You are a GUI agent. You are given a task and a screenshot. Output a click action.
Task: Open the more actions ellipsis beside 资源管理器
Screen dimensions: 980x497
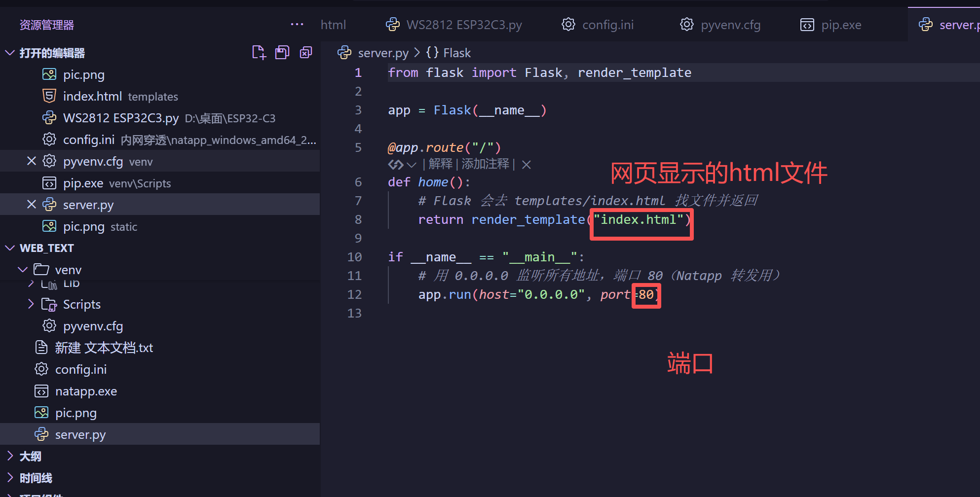pos(297,24)
